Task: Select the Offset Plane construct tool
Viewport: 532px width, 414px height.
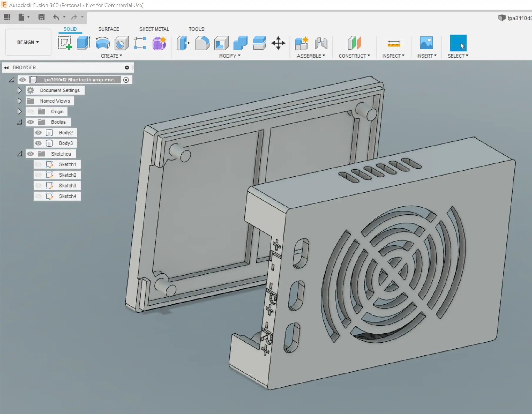Action: click(x=354, y=43)
